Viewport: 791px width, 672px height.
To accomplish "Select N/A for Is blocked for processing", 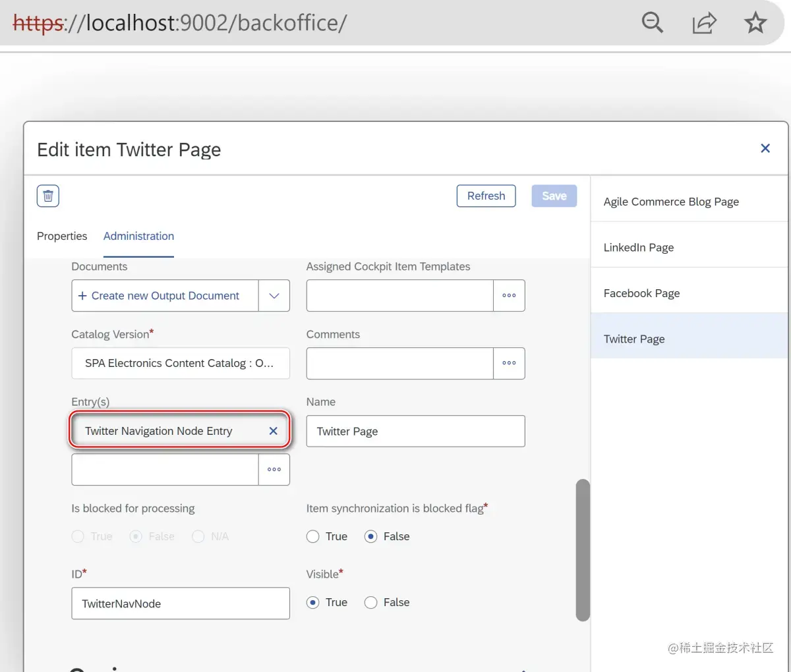I will point(198,536).
